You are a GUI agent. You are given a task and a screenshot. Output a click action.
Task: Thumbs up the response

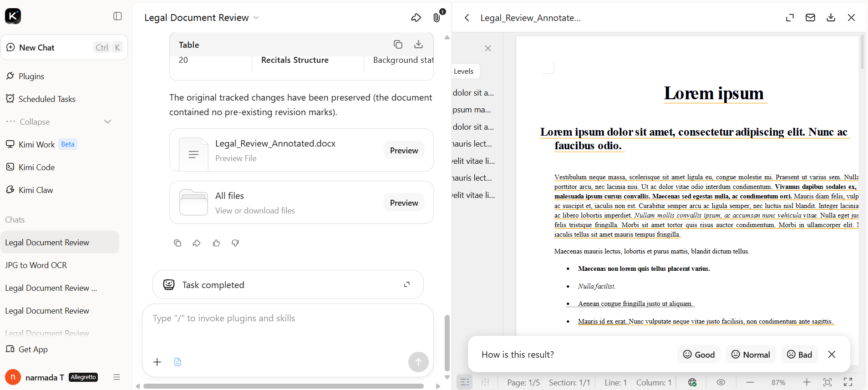pyautogui.click(x=216, y=243)
